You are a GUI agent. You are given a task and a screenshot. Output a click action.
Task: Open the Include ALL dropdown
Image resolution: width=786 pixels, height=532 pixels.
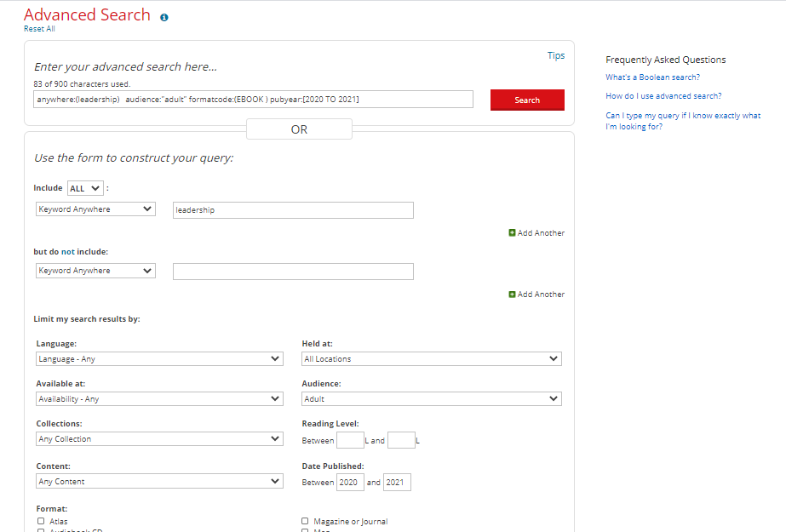[85, 188]
